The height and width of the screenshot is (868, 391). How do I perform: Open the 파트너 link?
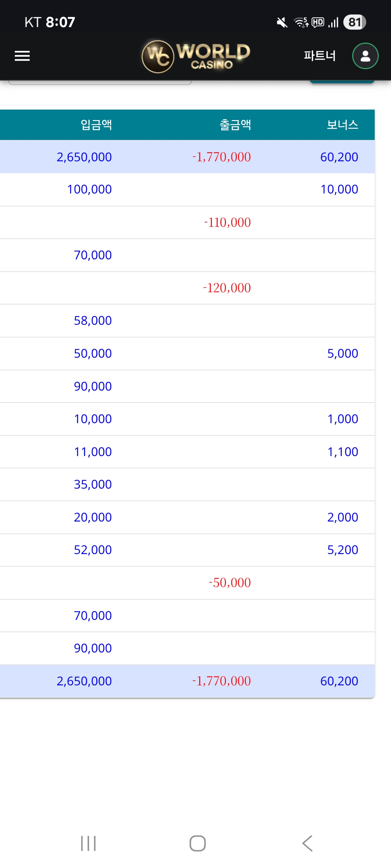pyautogui.click(x=320, y=56)
